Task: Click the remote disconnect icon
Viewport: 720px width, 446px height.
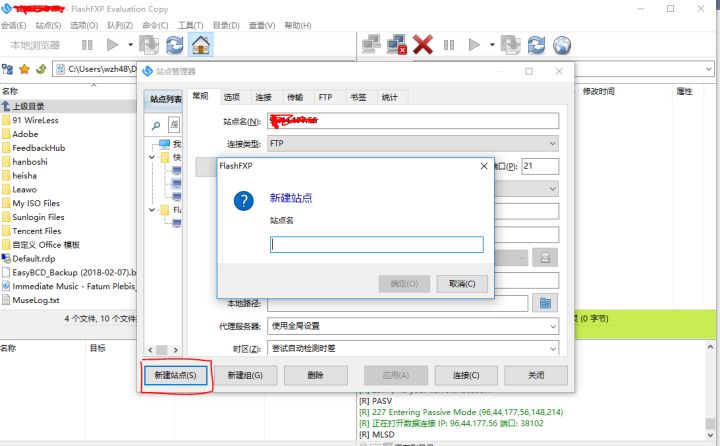Action: click(397, 45)
